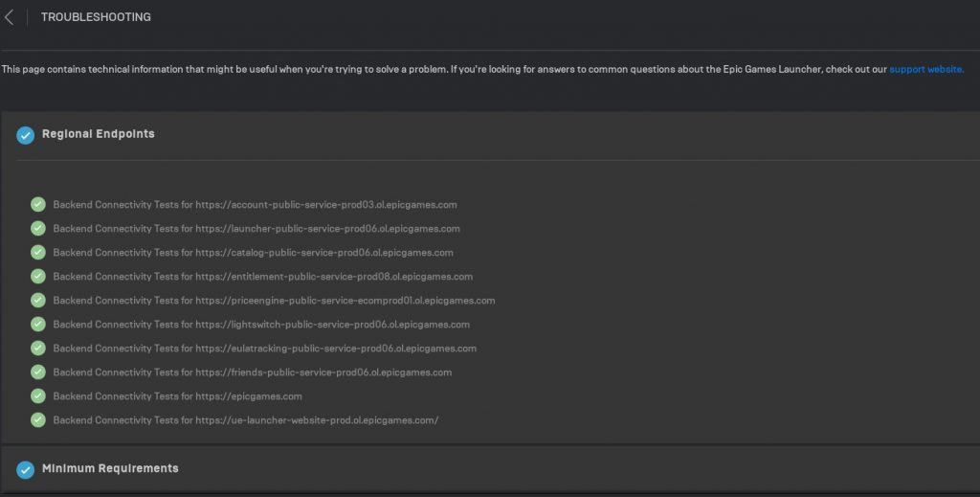The image size is (980, 497).
Task: Click the green check for launcher-public-service-prod06
Action: click(x=38, y=228)
